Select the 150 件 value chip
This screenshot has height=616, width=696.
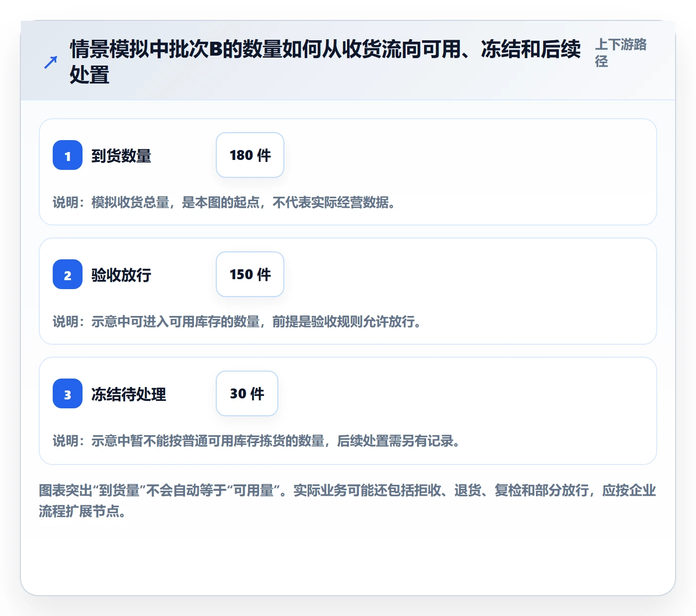point(250,274)
